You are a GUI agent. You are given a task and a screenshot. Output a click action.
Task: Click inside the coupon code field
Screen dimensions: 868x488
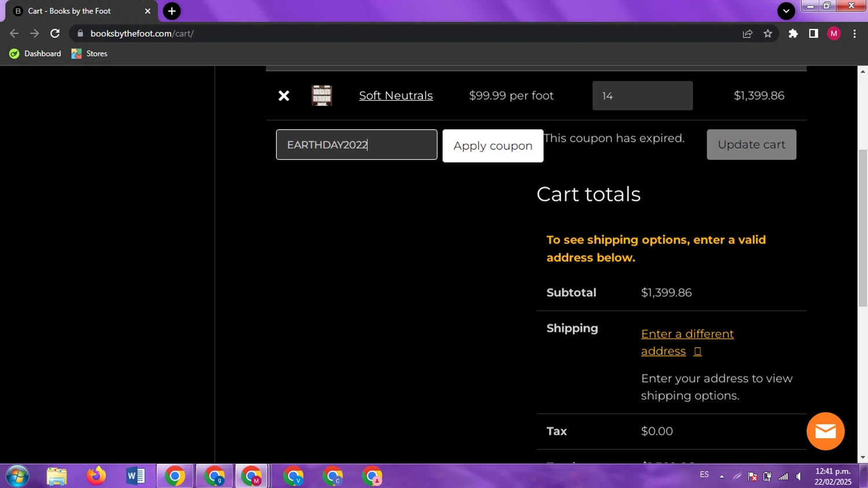[356, 145]
